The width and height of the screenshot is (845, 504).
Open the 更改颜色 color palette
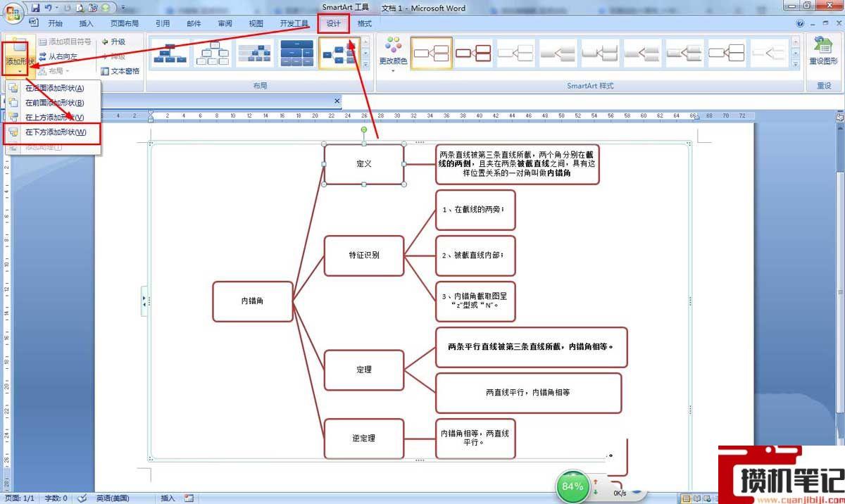pyautogui.click(x=393, y=55)
